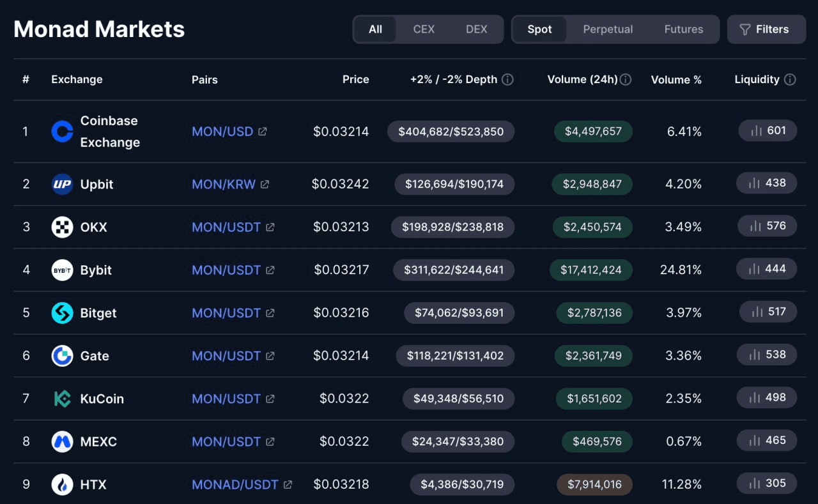
Task: Select the DEX exchanges filter
Action: click(x=476, y=29)
